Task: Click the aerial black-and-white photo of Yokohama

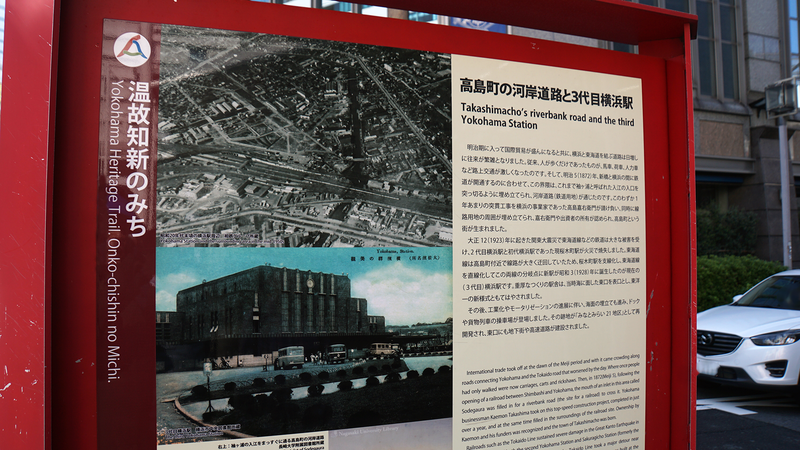Action: 305,139
